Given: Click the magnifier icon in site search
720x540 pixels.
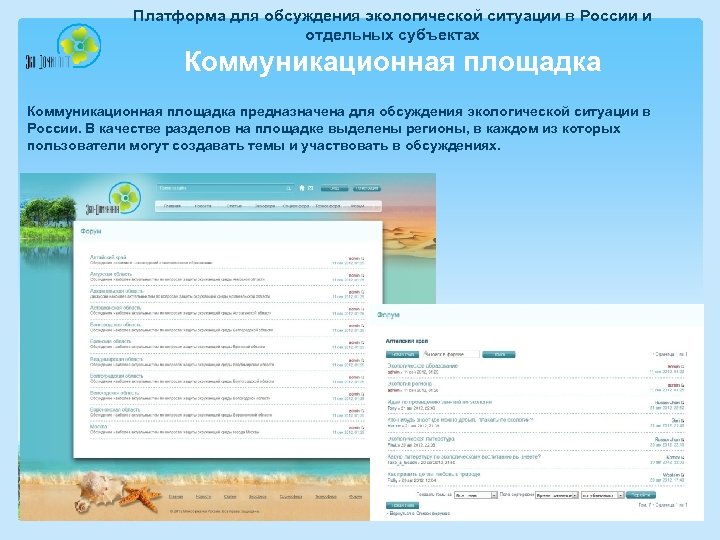Looking at the screenshot, I should [288, 188].
